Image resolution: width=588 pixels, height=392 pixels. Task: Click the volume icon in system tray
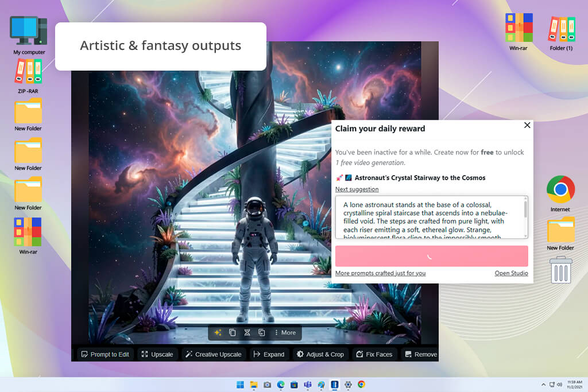(559, 385)
